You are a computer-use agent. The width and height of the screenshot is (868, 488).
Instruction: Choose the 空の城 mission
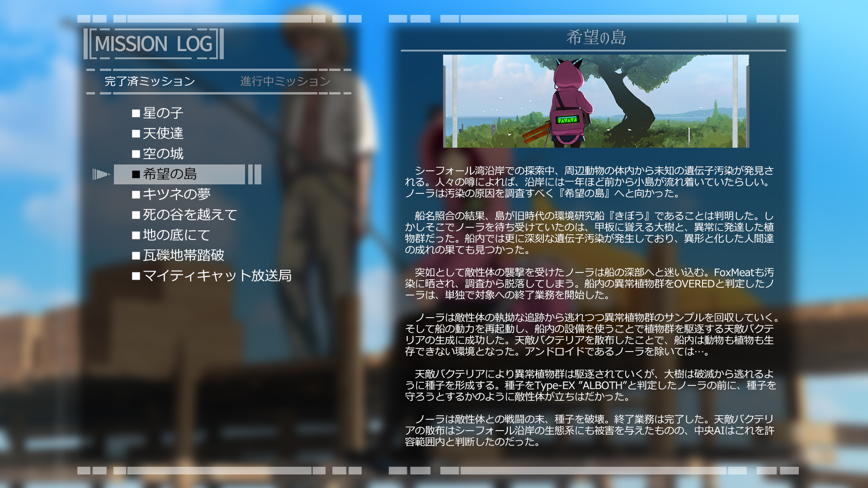pyautogui.click(x=163, y=154)
